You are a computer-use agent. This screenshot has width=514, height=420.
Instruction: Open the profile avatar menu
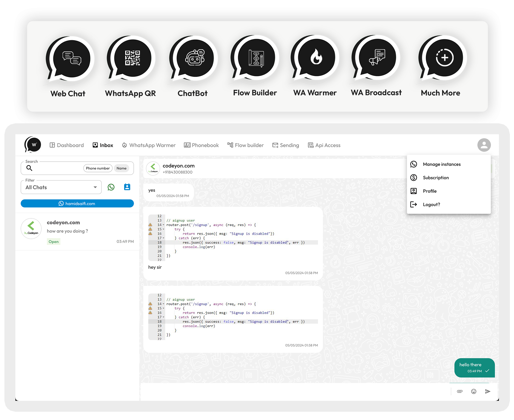tap(484, 145)
